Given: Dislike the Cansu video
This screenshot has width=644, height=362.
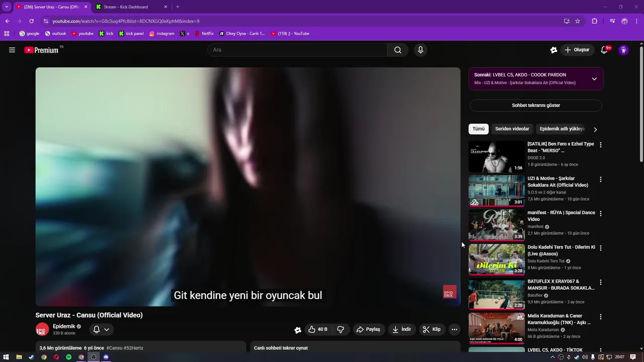Looking at the screenshot, I should pyautogui.click(x=341, y=329).
